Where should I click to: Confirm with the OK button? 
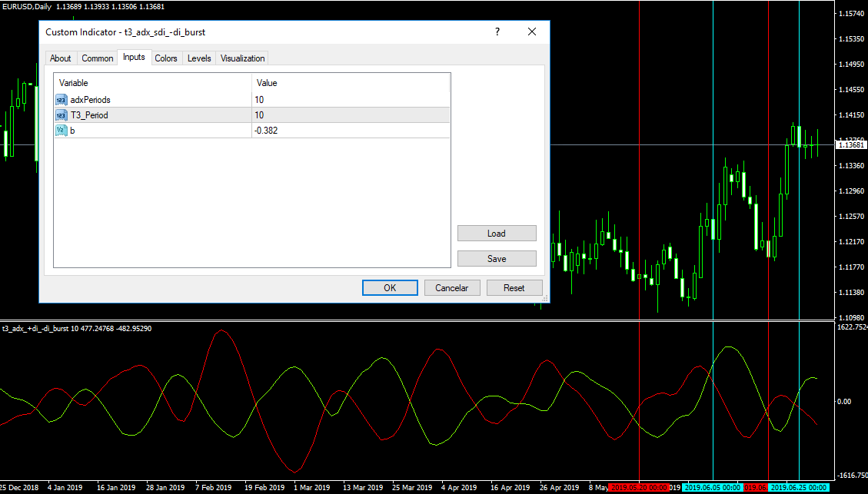[390, 287]
